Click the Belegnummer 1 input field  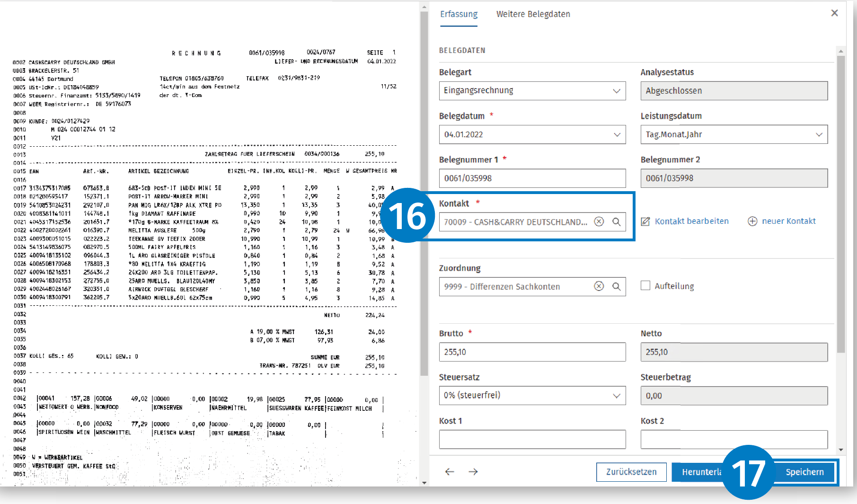tap(532, 178)
